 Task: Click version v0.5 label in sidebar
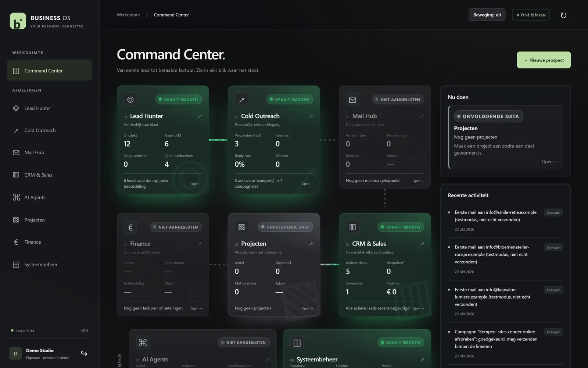85,330
